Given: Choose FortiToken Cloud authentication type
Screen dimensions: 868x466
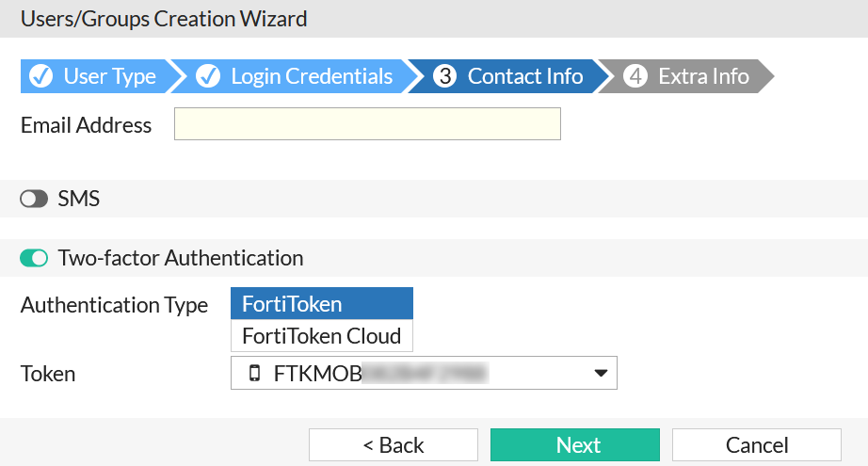Looking at the screenshot, I should point(321,336).
